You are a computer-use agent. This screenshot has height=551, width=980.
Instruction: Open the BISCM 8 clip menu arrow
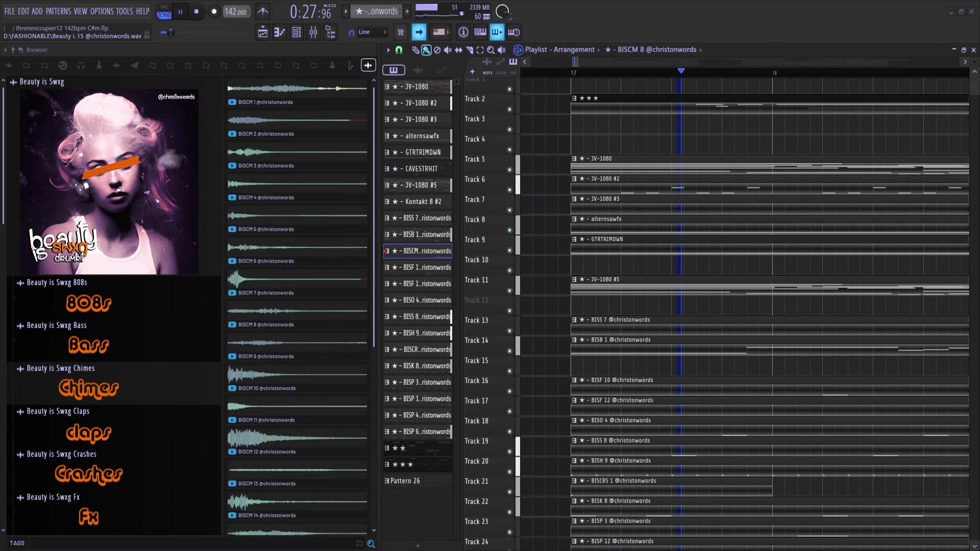point(701,50)
